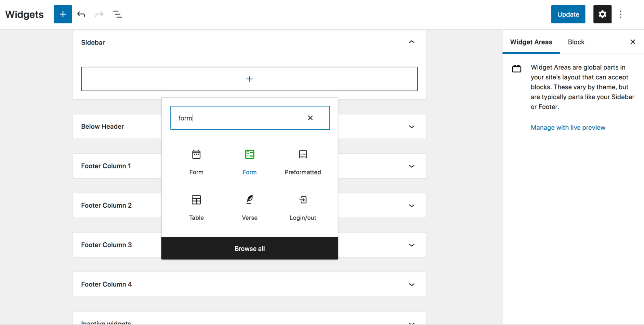Click the Sidebar add block plus box
Viewport: 644px width, 325px height.
coord(249,79)
